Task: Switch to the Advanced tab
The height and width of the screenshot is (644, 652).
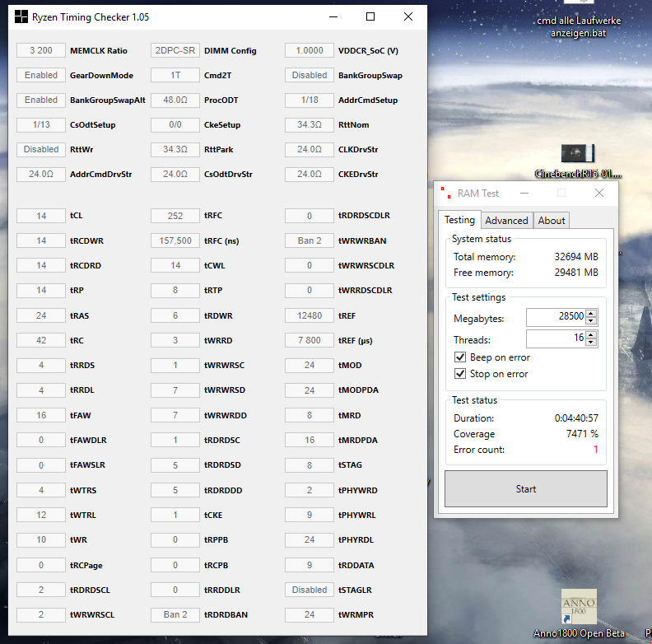Action: click(x=506, y=221)
